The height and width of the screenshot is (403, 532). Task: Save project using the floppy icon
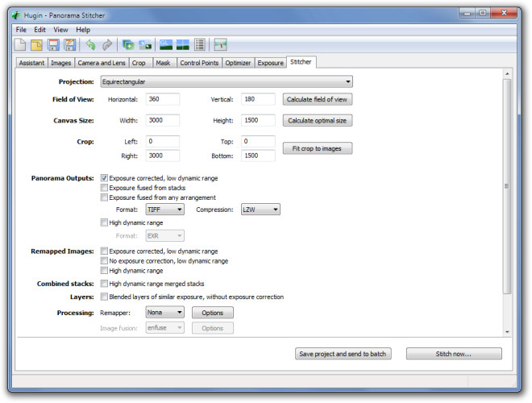(x=53, y=45)
